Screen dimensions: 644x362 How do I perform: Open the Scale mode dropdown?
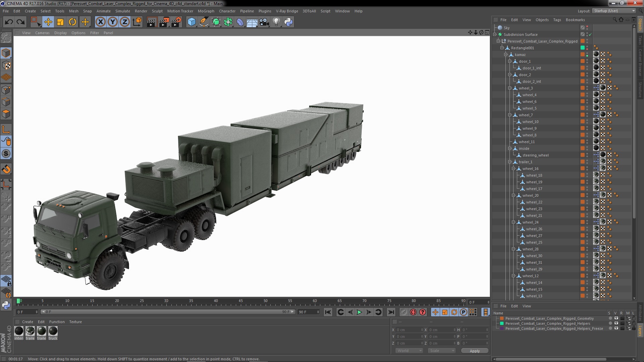pyautogui.click(x=441, y=351)
